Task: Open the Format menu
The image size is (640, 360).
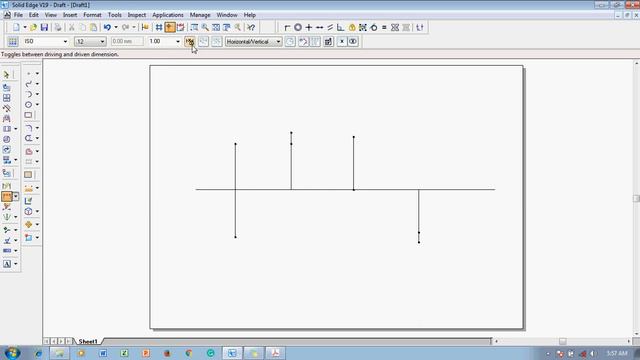Action: pyautogui.click(x=92, y=15)
